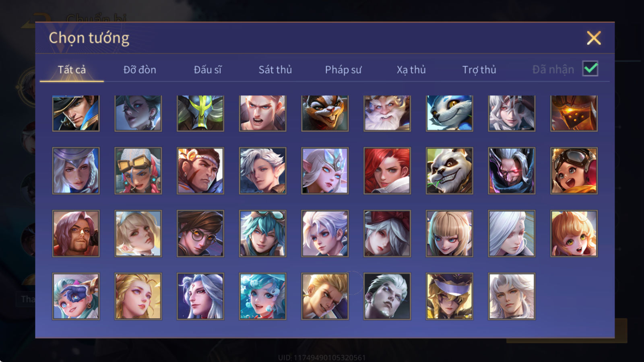Choose the white-bearded old man hero
The height and width of the screenshot is (362, 644).
(x=387, y=113)
